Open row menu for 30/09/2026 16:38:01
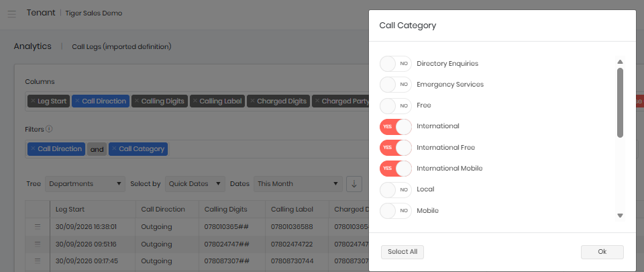Viewport: 644px width, 272px height. click(x=38, y=227)
